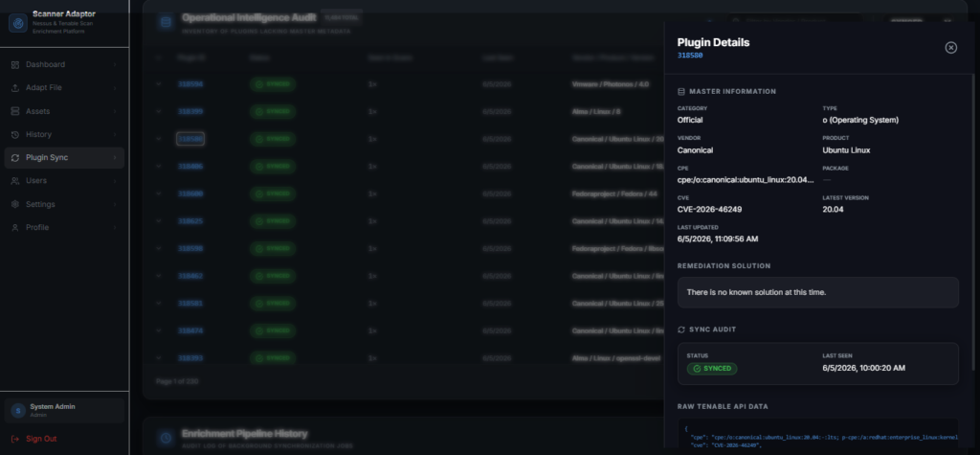
Task: Click the System Admin avatar
Action: [18, 411]
